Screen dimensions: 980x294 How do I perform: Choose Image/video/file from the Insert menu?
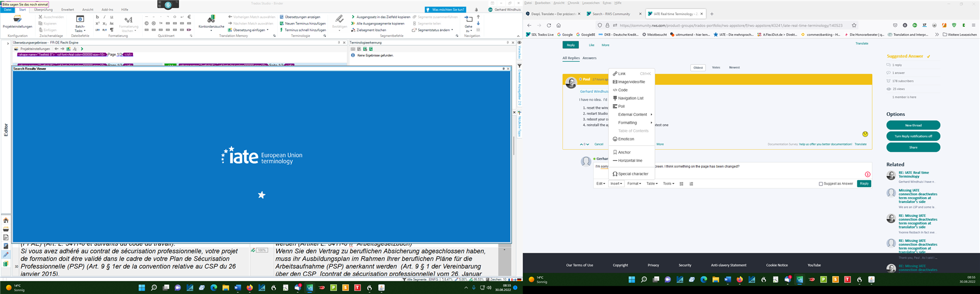pyautogui.click(x=632, y=82)
